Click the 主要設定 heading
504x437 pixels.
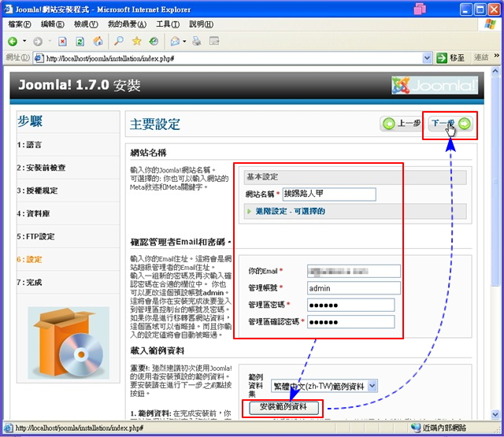(x=155, y=124)
